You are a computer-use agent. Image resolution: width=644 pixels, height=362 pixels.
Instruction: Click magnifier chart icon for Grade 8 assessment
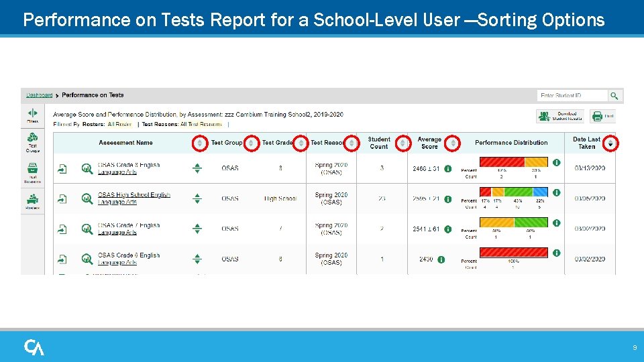pyautogui.click(x=87, y=169)
